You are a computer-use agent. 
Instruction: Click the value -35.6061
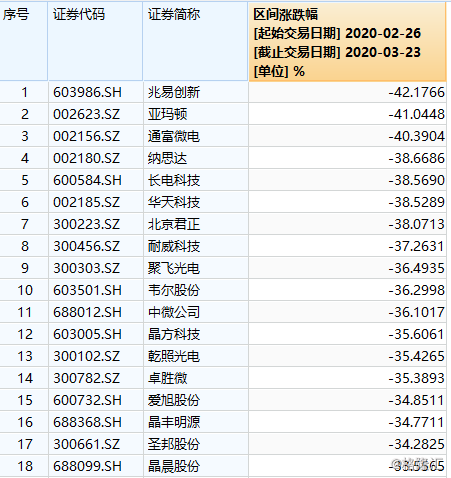pyautogui.click(x=417, y=334)
